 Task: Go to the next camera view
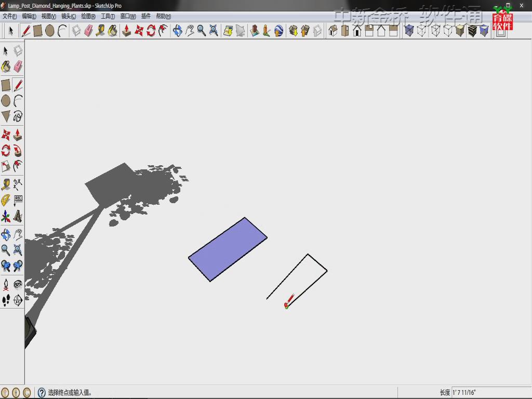click(x=18, y=265)
